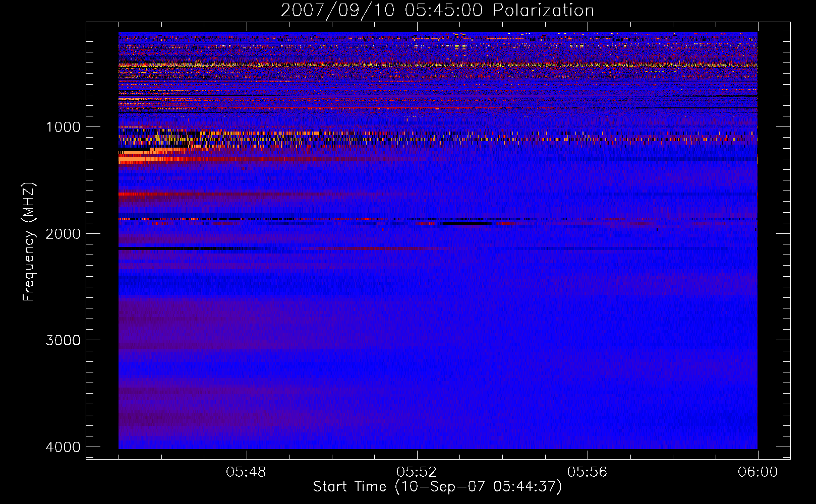Click the 06:00 time tick label
Image resolution: width=816 pixels, height=504 pixels.
(757, 472)
